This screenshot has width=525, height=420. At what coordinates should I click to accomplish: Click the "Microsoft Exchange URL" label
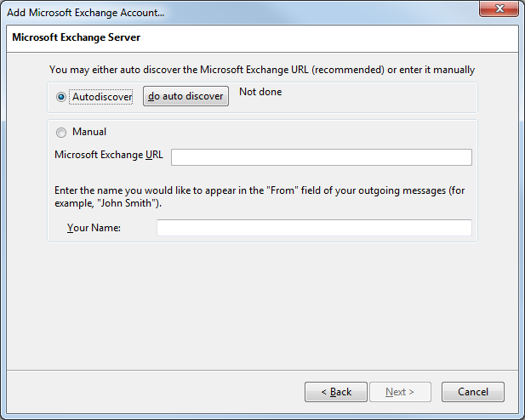[x=109, y=155]
